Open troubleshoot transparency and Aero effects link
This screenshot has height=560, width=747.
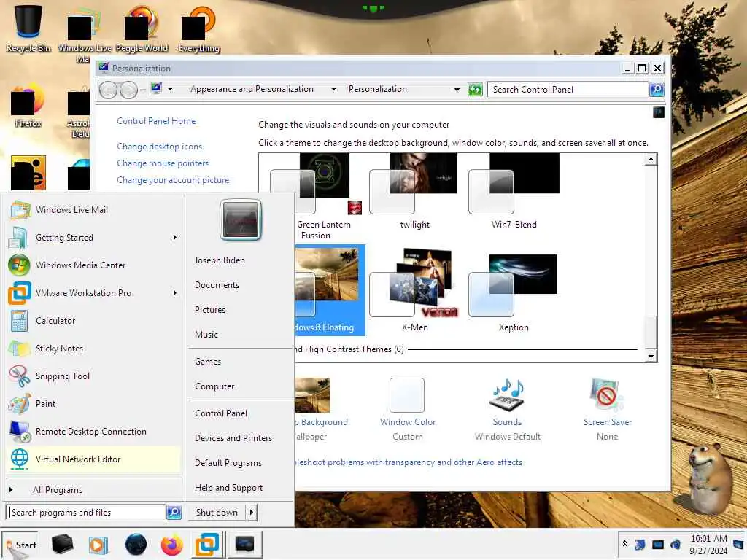pos(409,462)
